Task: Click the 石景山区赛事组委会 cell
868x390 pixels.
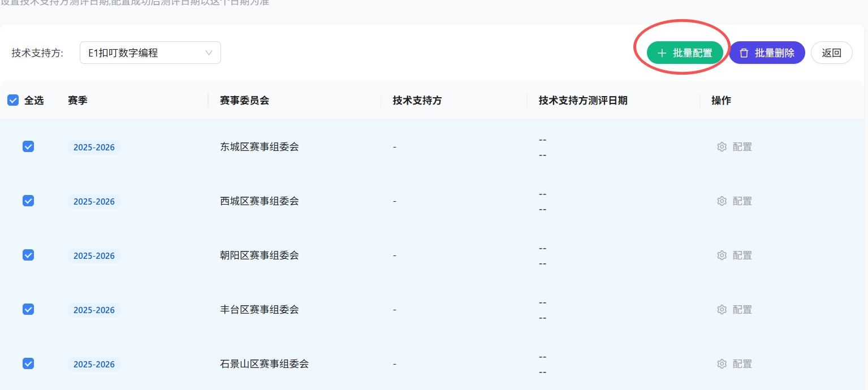Action: [265, 364]
